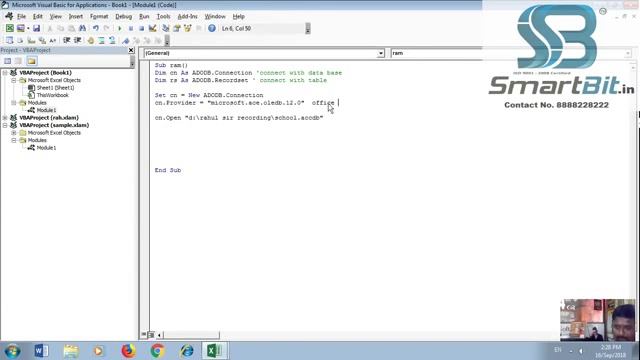Click the Complete Word icon

coord(53,40)
